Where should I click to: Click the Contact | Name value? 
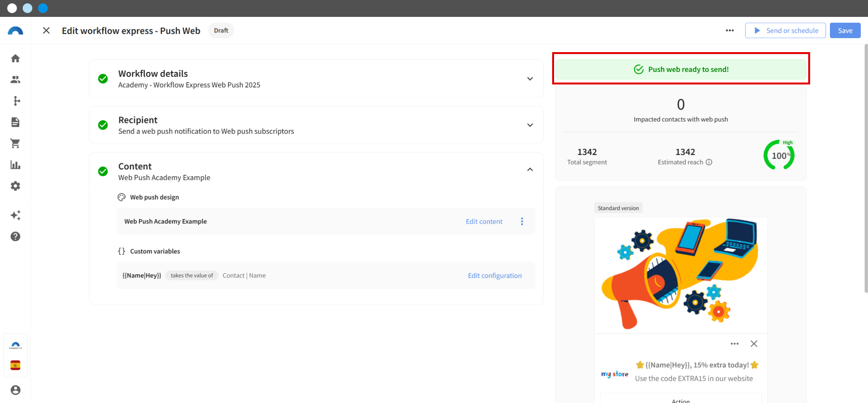coord(244,276)
